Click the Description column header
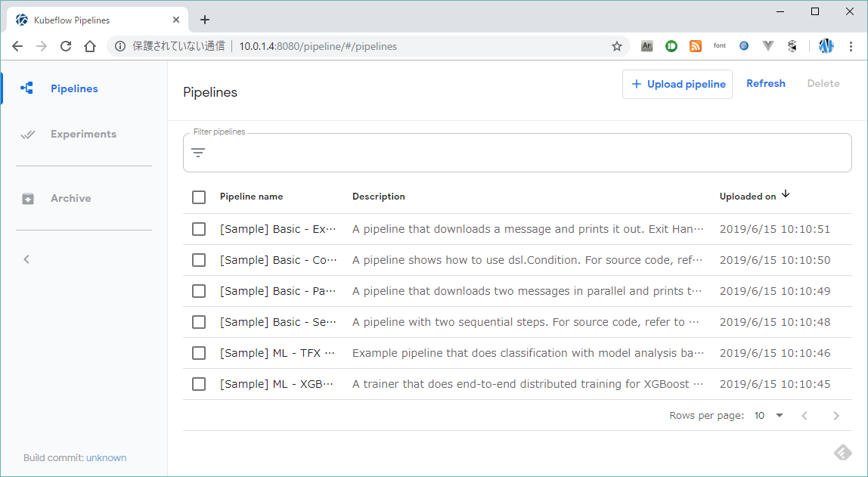The image size is (868, 477). click(379, 197)
